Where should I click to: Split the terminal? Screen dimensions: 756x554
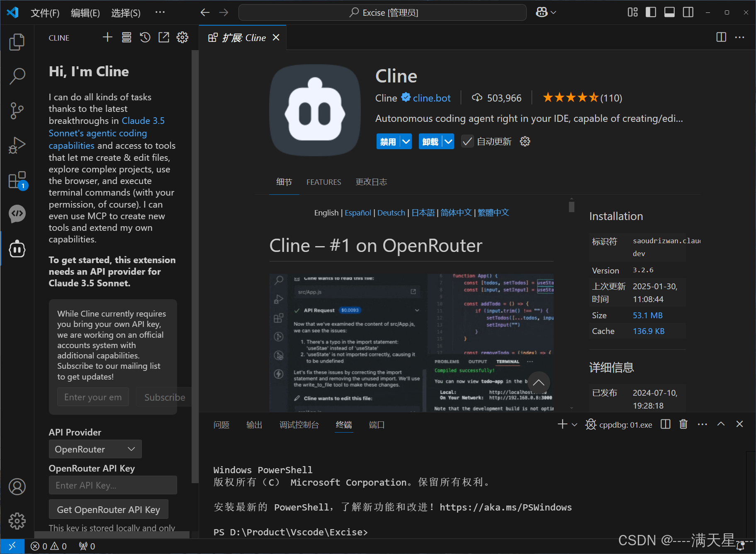666,424
